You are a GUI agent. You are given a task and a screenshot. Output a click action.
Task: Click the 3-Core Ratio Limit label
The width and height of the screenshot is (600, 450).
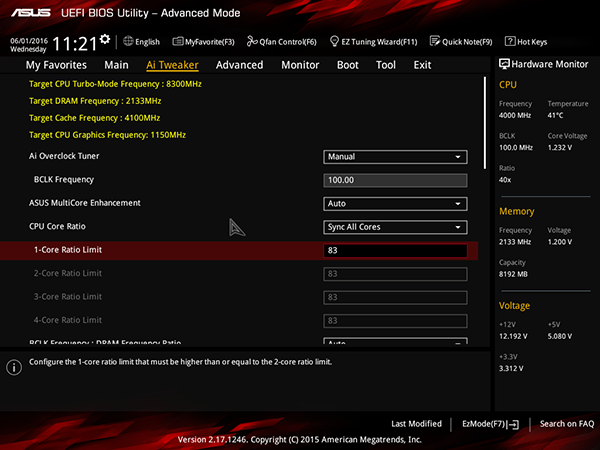pyautogui.click(x=68, y=297)
